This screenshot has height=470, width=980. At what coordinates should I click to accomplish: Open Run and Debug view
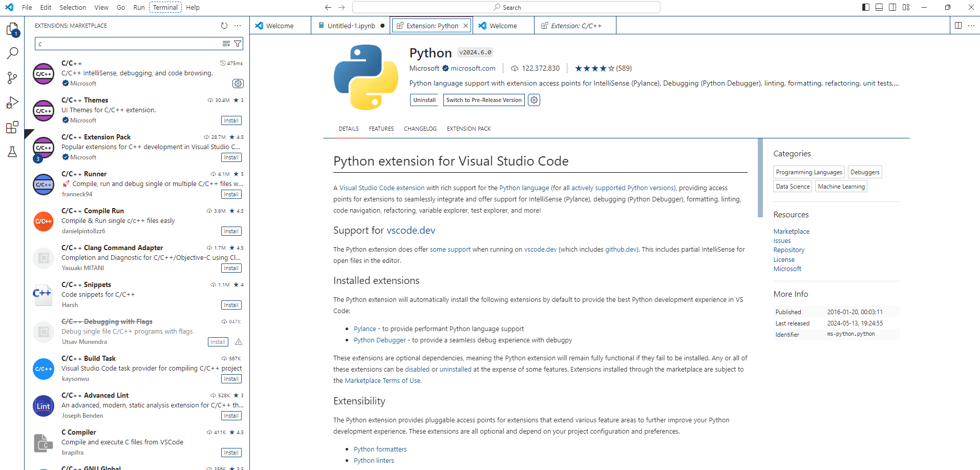point(12,103)
